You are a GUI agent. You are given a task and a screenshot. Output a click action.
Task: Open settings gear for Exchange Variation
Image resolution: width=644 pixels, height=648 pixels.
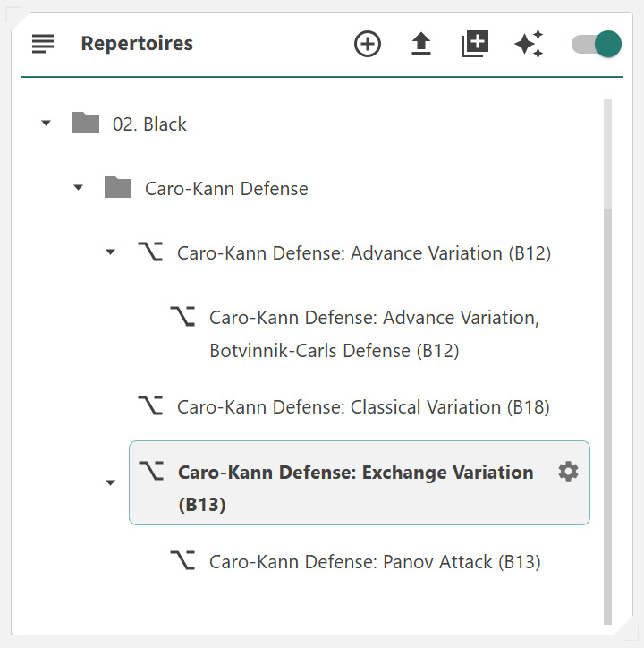[568, 472]
